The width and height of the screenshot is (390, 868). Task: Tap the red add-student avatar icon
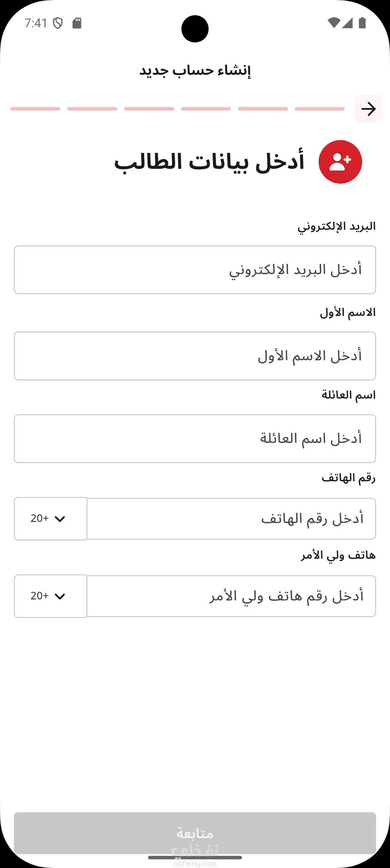click(x=340, y=162)
